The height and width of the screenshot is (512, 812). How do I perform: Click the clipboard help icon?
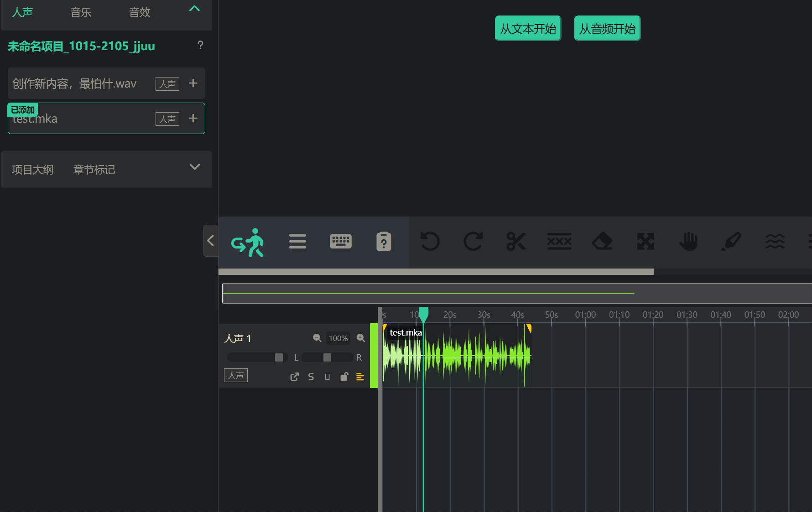point(384,241)
